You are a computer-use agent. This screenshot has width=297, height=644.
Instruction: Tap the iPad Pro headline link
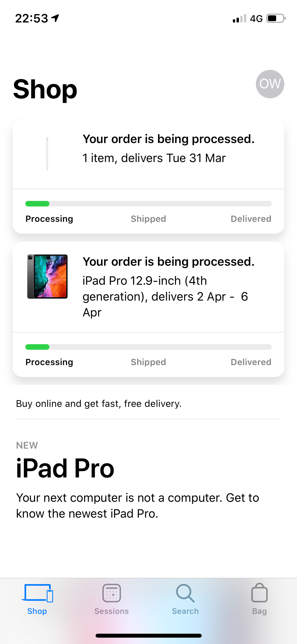tap(65, 468)
